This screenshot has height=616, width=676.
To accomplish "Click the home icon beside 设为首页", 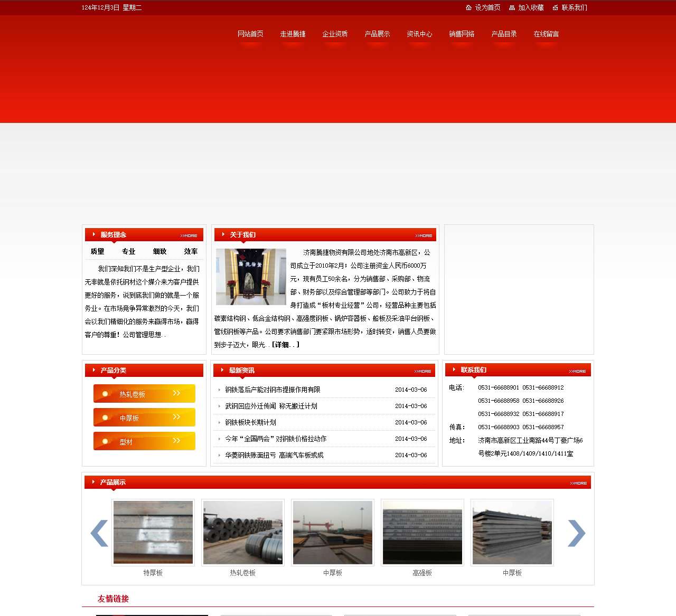I will [468, 8].
